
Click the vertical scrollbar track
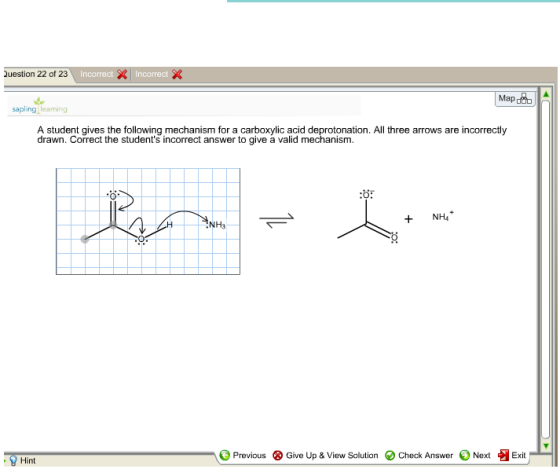pyautogui.click(x=546, y=270)
